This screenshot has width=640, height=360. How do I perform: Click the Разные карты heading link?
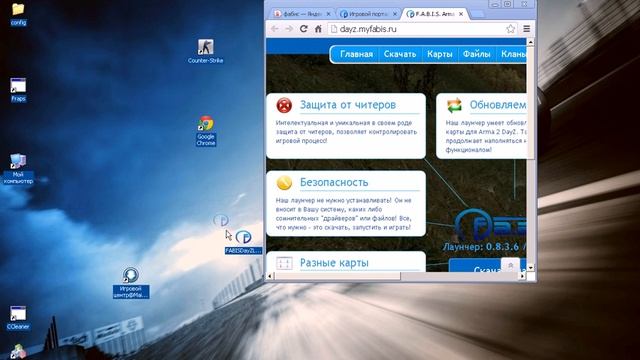[x=334, y=263]
